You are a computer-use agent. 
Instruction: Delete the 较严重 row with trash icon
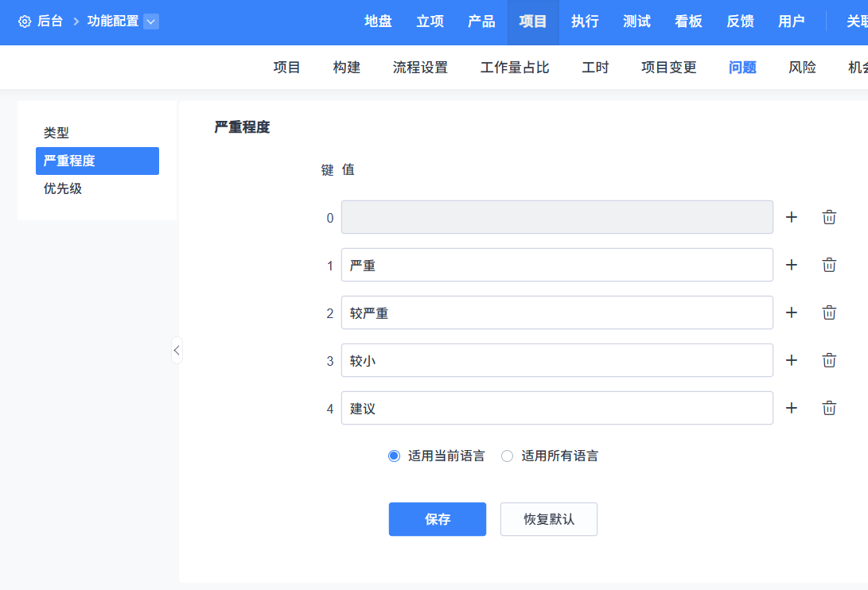pos(829,312)
